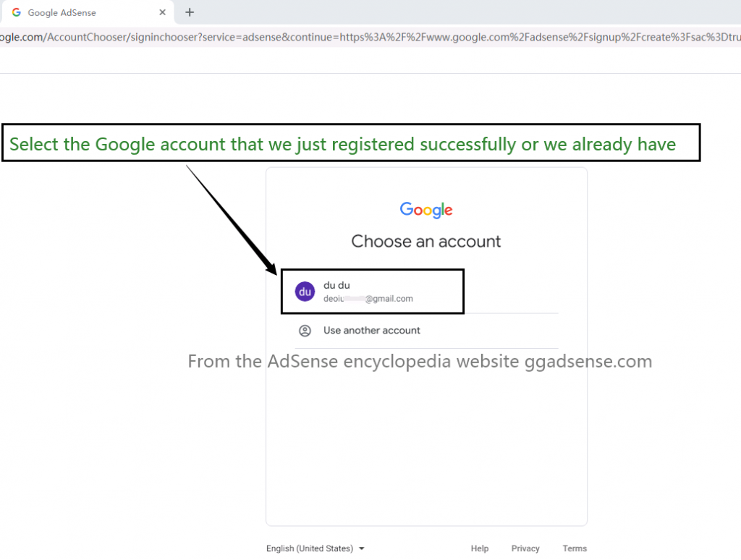The width and height of the screenshot is (741, 560).
Task: Click the Google favicon in the tab
Action: [17, 12]
